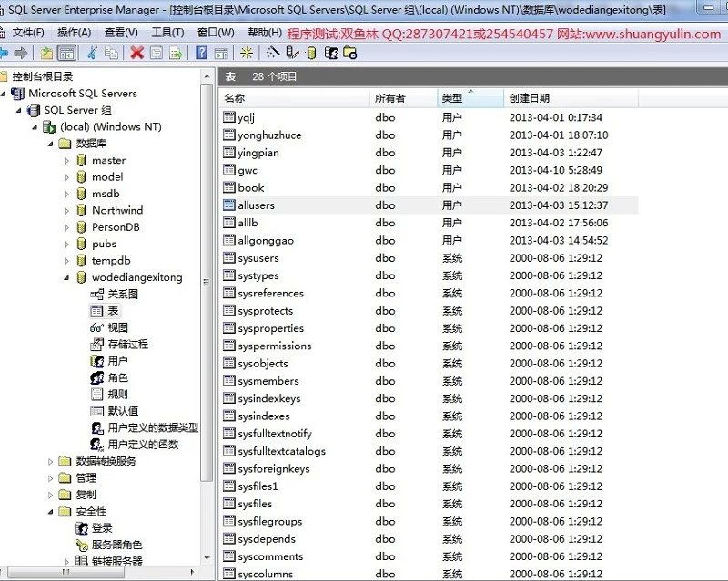Click the up one level folder icon
Image resolution: width=728 pixels, height=581 pixels.
[x=46, y=54]
